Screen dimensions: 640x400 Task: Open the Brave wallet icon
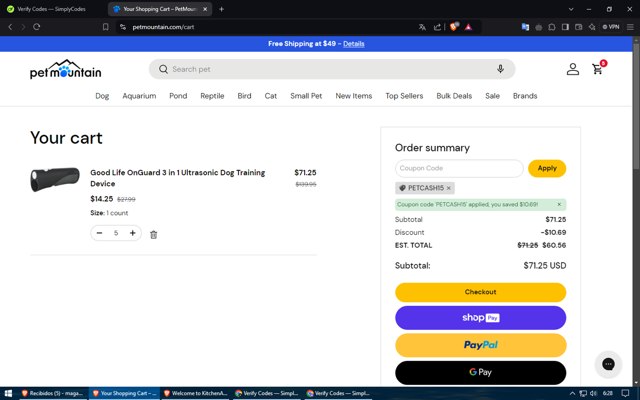[578, 27]
